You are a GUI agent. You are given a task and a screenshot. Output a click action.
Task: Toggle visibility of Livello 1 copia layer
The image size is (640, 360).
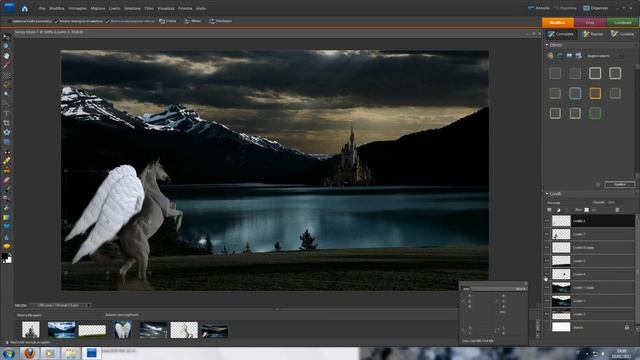point(547,287)
